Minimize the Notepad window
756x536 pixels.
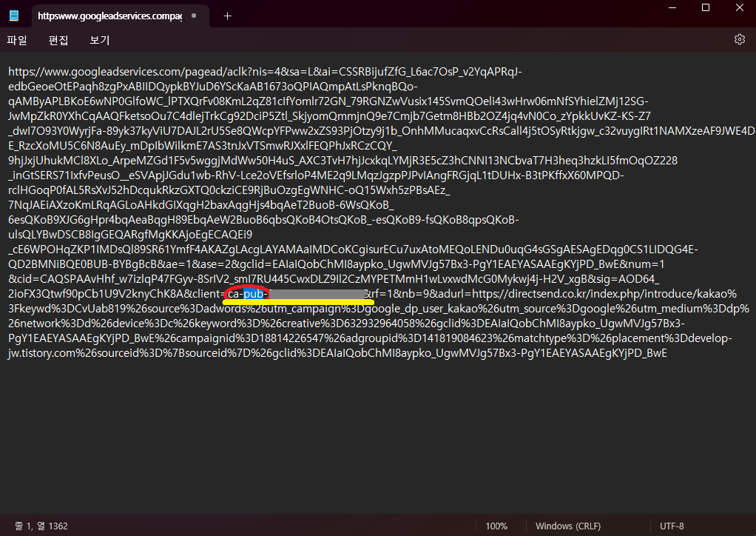(672, 7)
